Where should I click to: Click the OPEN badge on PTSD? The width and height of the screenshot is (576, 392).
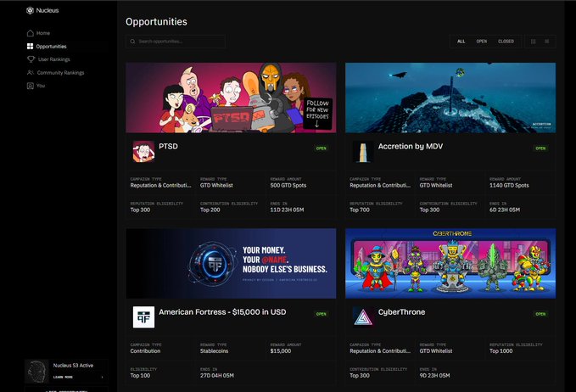[x=321, y=148]
